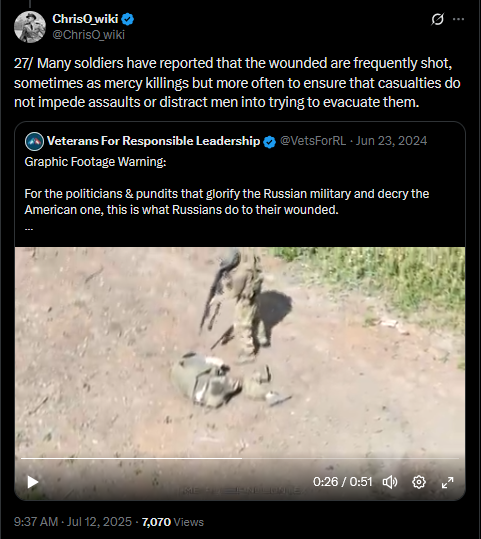Seek on the video progress bar
Screen dimensions: 481x539
240,458
